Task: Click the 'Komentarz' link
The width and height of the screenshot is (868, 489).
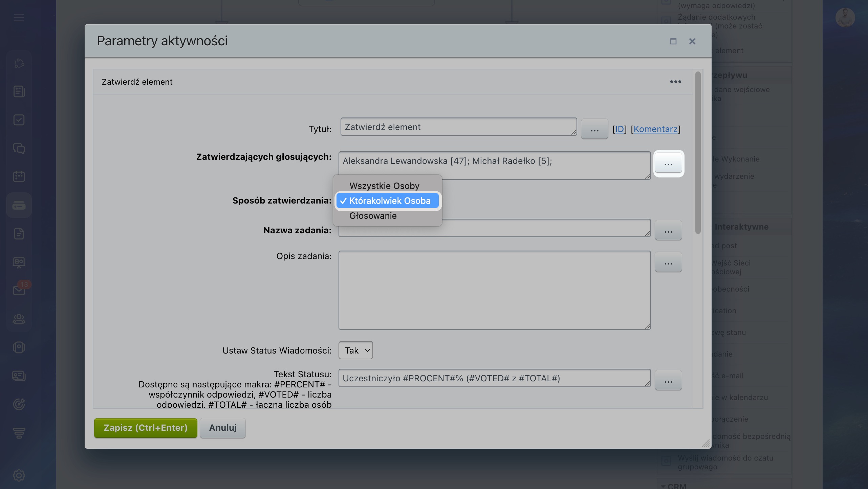Action: (x=655, y=129)
